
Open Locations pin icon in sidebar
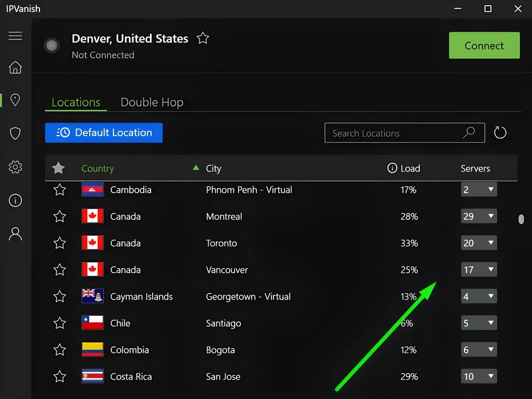click(x=15, y=100)
